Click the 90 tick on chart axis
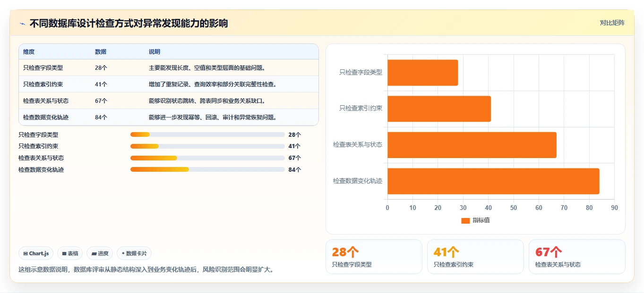Viewport: 644px width, 293px height. [614, 208]
